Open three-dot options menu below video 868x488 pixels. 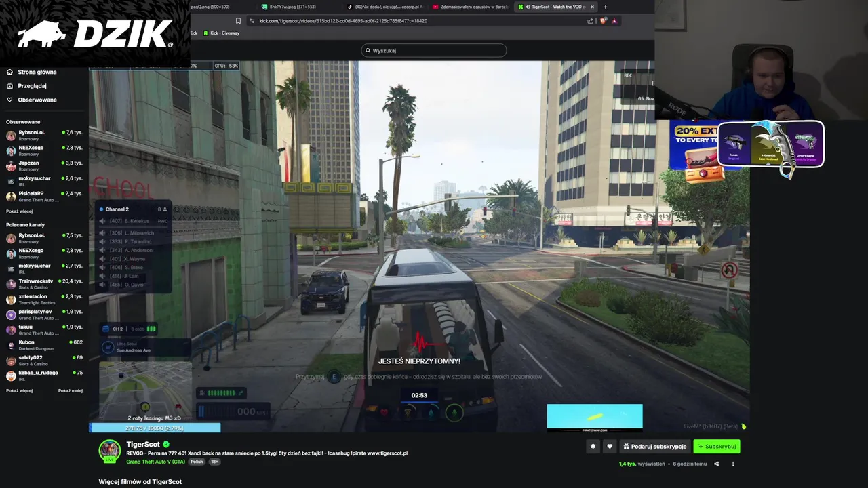click(733, 464)
